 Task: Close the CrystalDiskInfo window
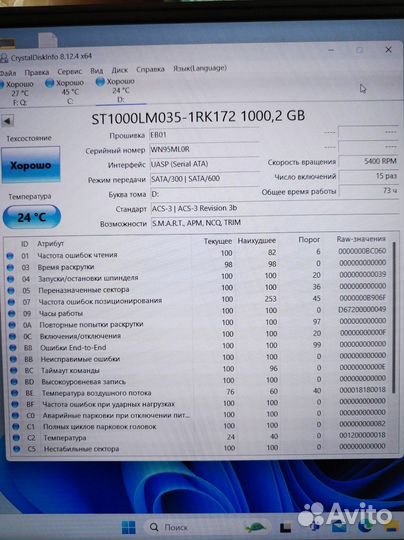[x=389, y=50]
